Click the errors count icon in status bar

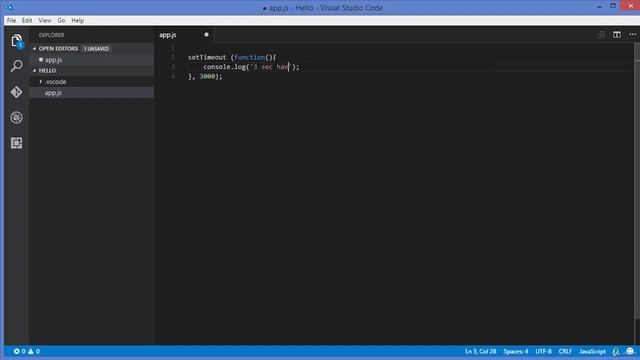16,351
